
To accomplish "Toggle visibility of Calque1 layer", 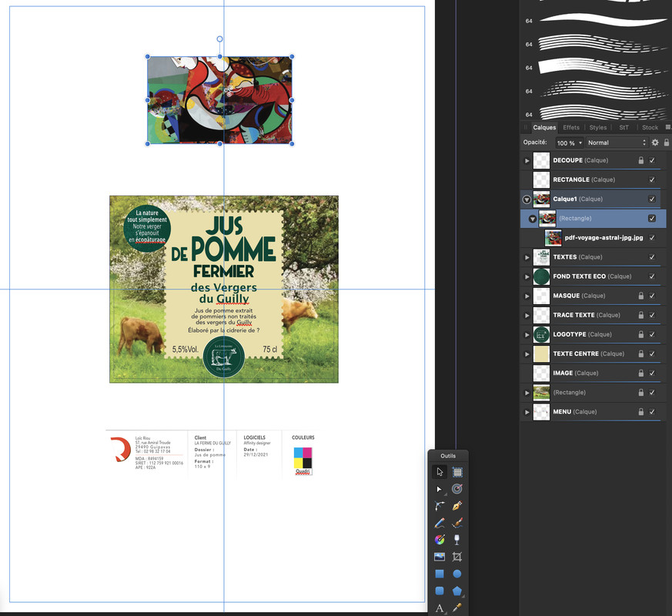I will coord(652,199).
